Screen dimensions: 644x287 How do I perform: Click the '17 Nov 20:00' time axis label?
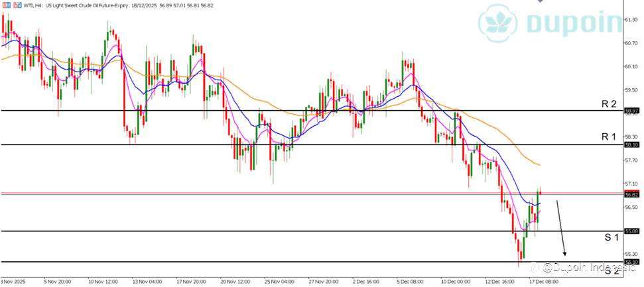pyautogui.click(x=190, y=282)
